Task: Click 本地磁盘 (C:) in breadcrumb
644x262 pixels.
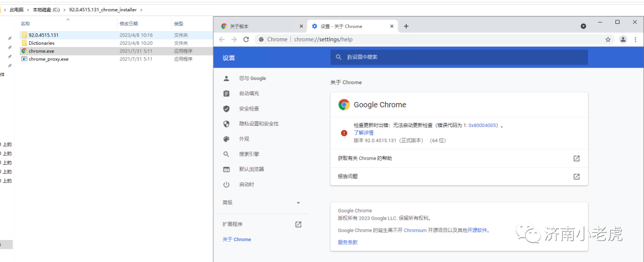Action: 47,10
